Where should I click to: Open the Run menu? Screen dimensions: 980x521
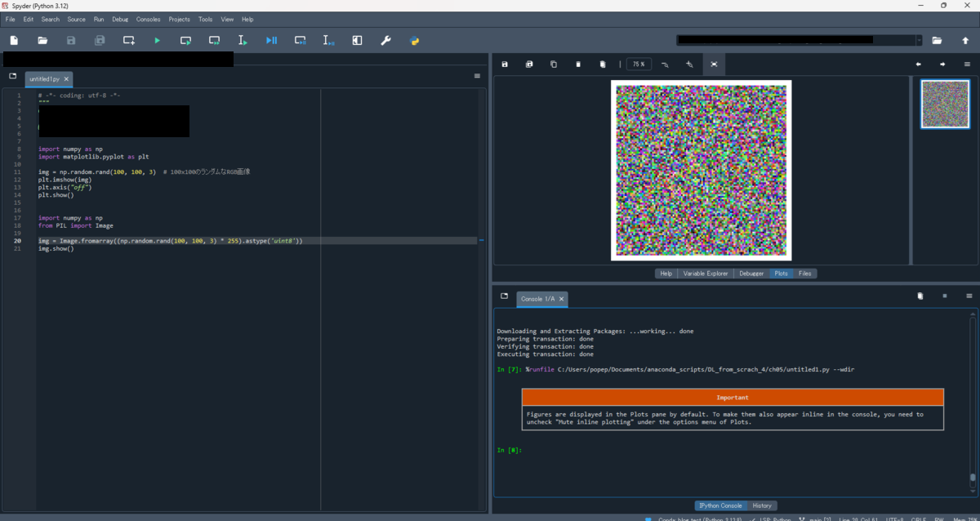99,19
